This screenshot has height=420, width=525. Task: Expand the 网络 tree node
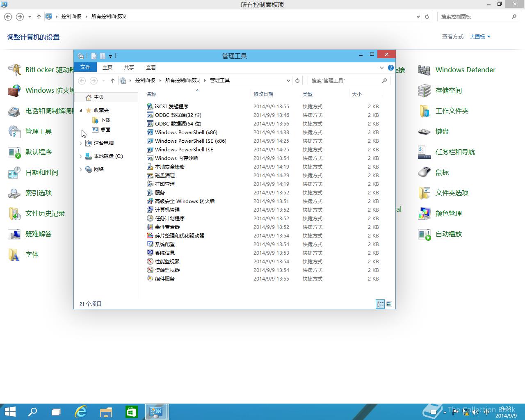pyautogui.click(x=81, y=169)
